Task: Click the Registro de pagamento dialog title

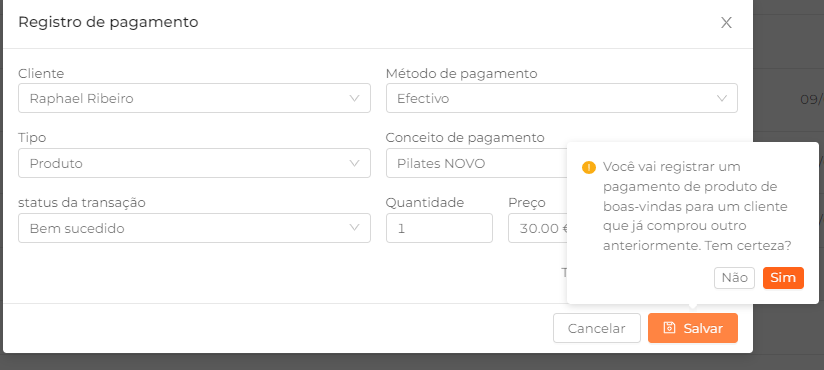Action: pos(108,22)
